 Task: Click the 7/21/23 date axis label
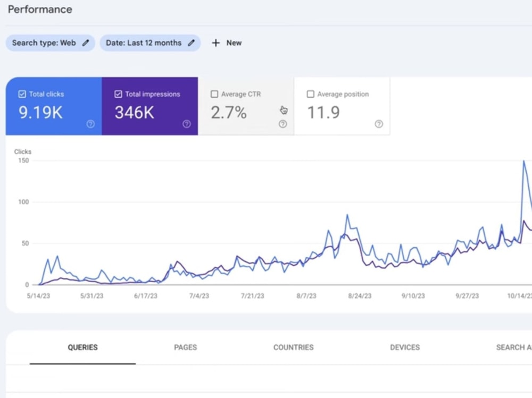coord(252,296)
